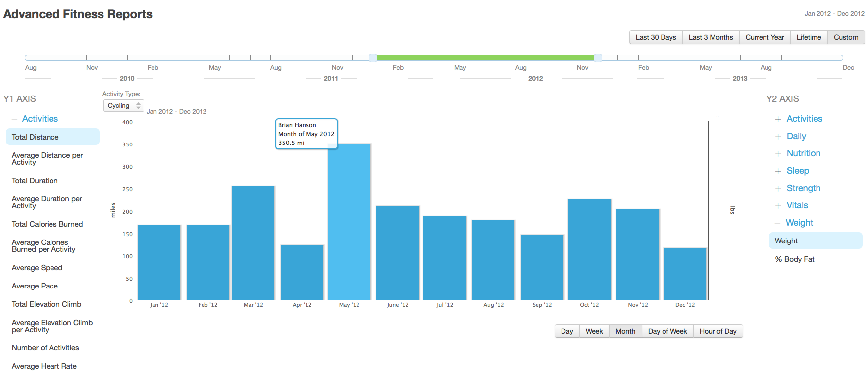
Task: Click the right handle of date slider
Action: click(598, 58)
